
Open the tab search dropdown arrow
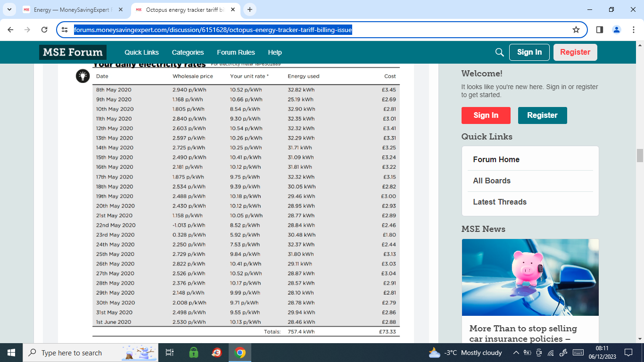[9, 9]
